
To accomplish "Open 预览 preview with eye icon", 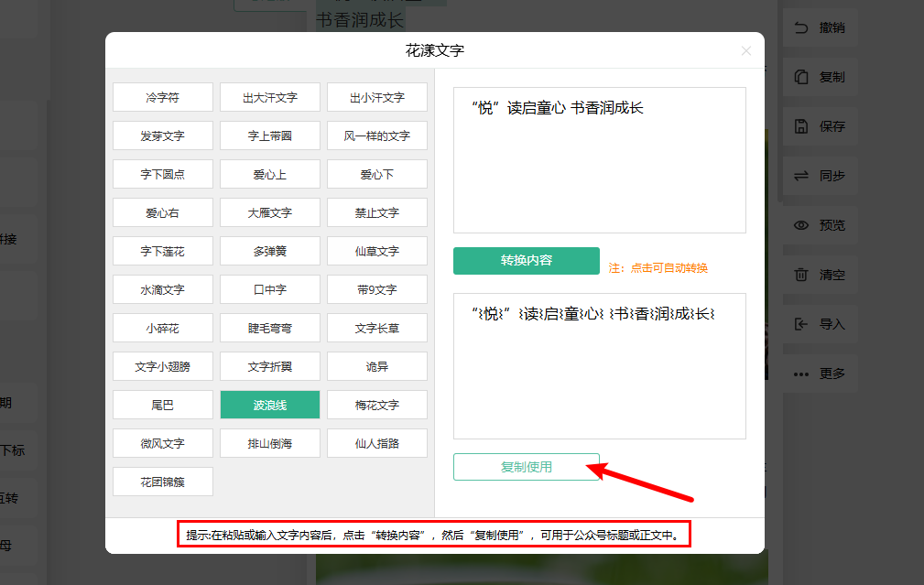I will click(801, 225).
